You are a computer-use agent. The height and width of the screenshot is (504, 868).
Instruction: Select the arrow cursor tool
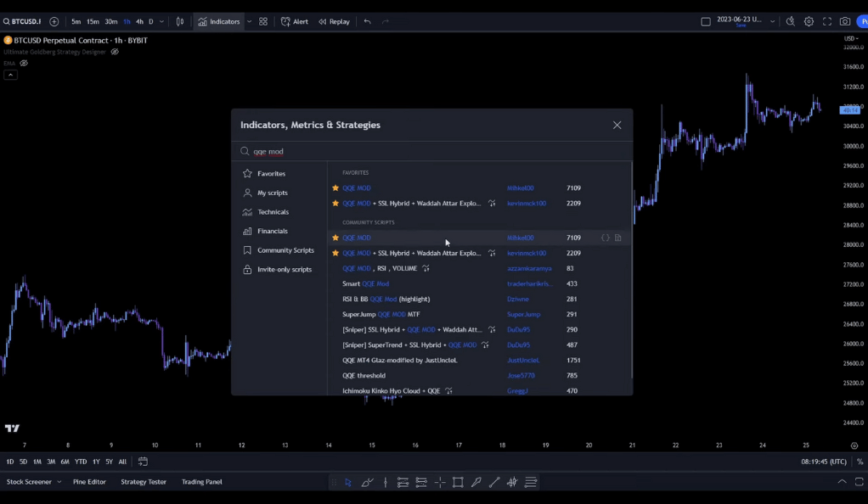click(x=347, y=483)
